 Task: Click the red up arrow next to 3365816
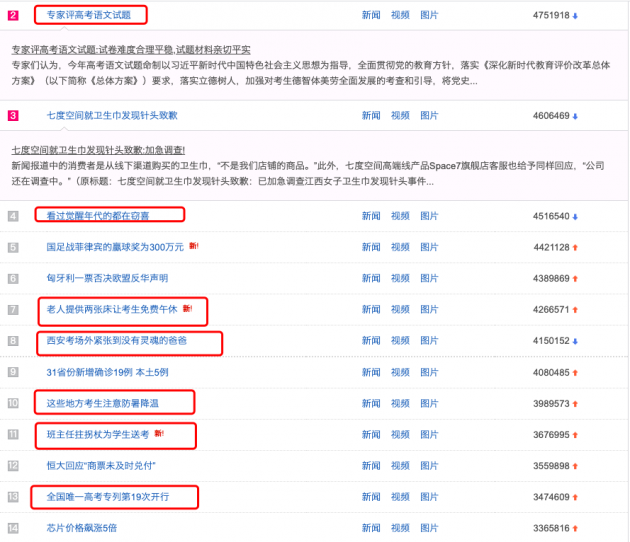576,528
